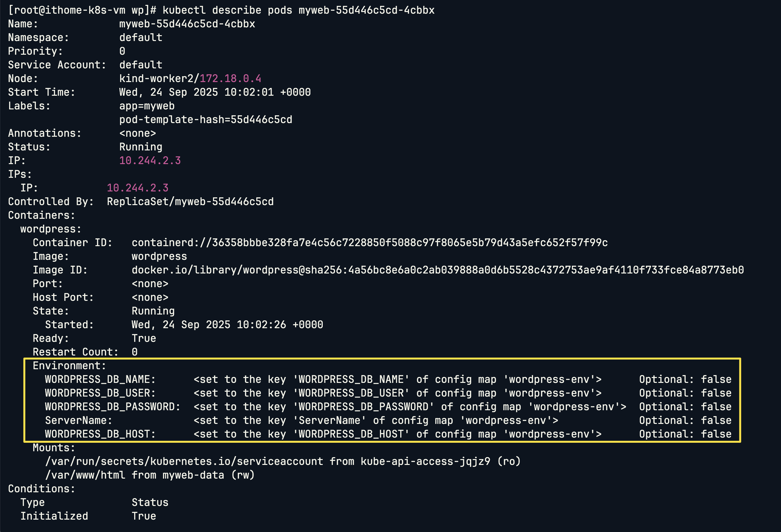The height and width of the screenshot is (532, 781).
Task: Click the WORDPRESS_DB_USER variable name
Action: [101, 393]
